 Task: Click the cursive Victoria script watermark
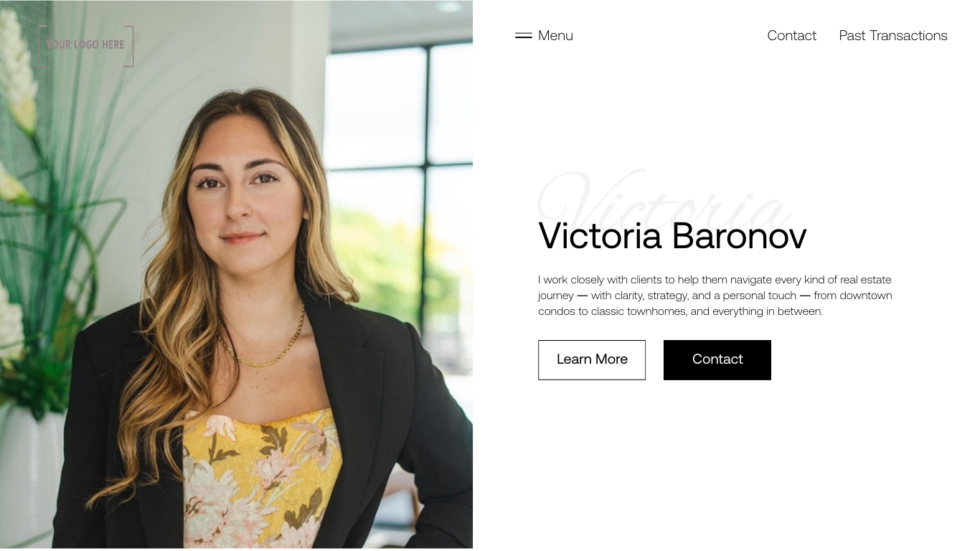tap(664, 197)
